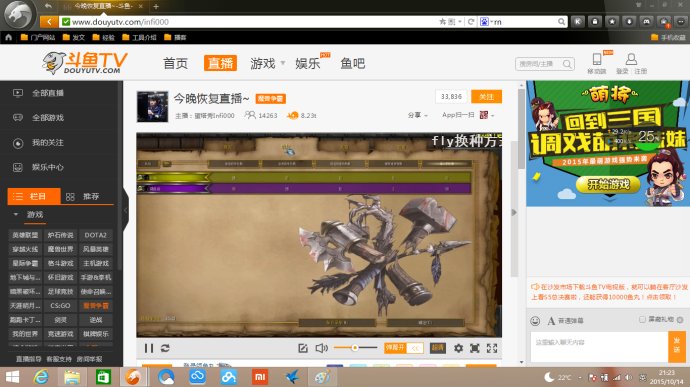Adjust the player volume slider
Viewport: 690px width, 387px height.
[x=355, y=348]
